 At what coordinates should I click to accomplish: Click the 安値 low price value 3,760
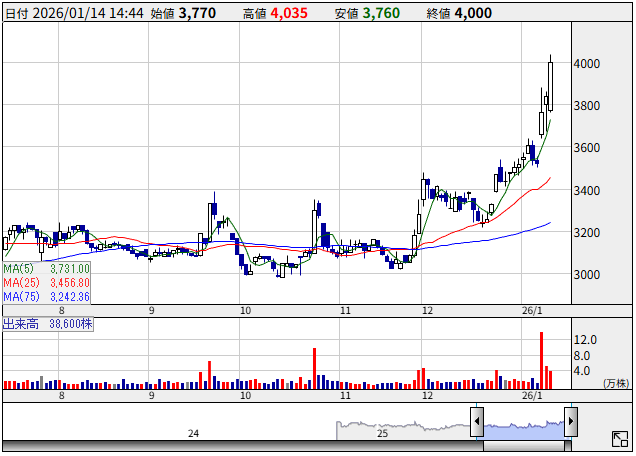381,14
